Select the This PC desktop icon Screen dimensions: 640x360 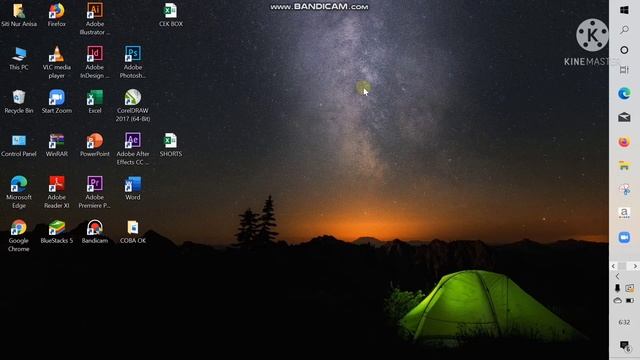(19, 58)
